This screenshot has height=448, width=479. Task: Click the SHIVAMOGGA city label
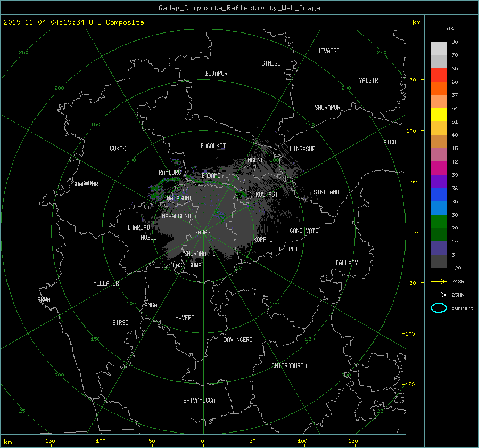click(199, 401)
